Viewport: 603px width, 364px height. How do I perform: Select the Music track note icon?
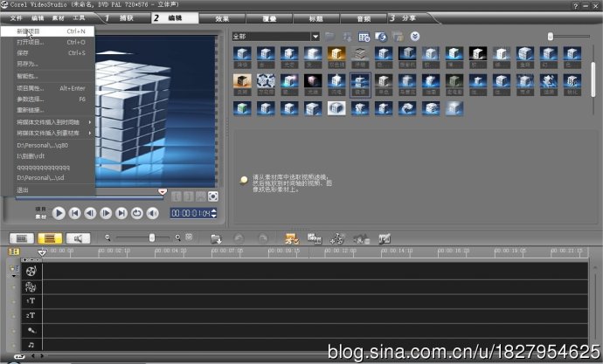[31, 345]
